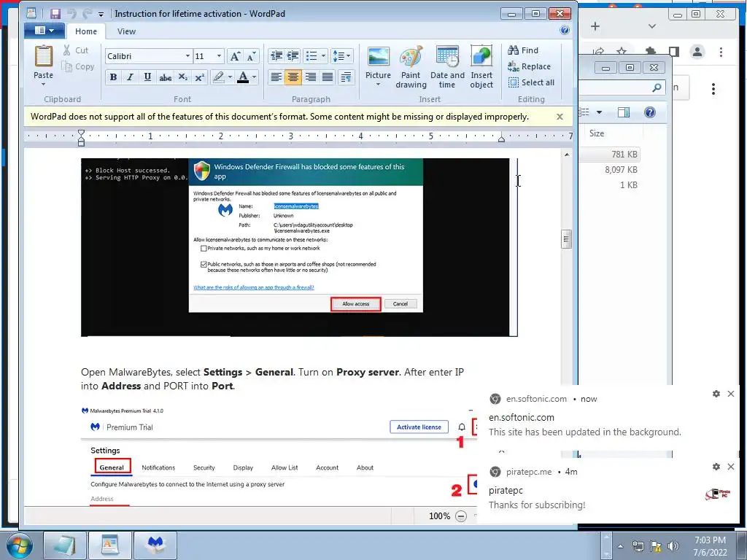Open the Calibri font family dropdown

pos(187,56)
